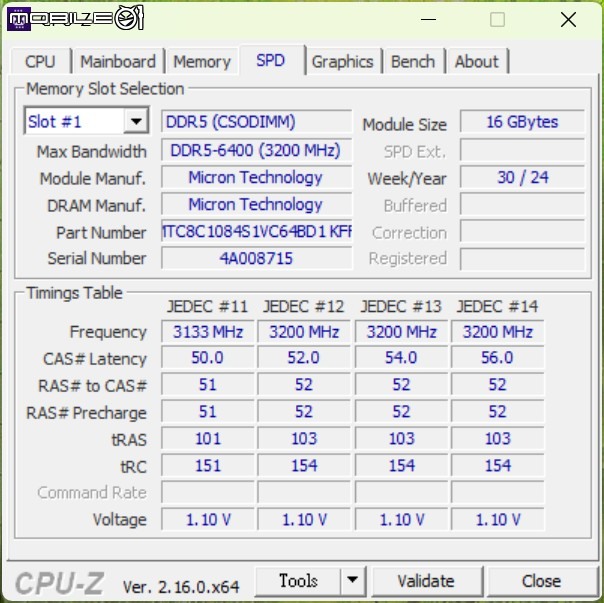Click the RAS# to CAS# value 51
This screenshot has width=604, height=603.
tap(208, 385)
